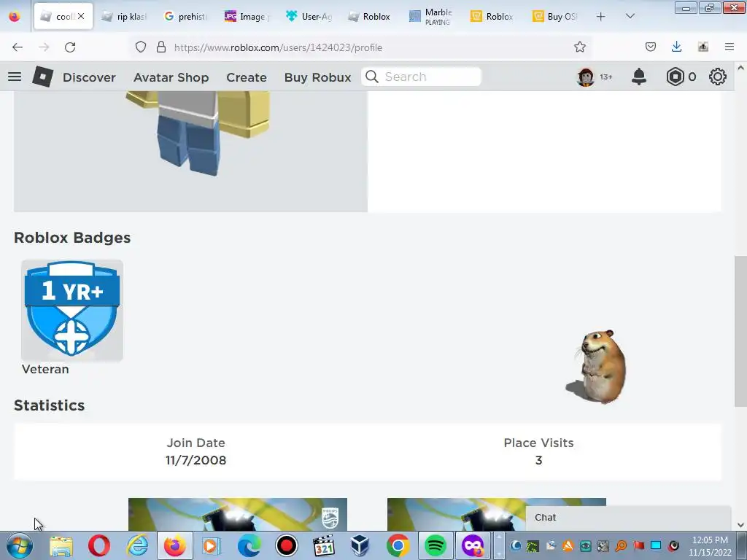Open the first game thumbnail below Statistics

click(237, 514)
